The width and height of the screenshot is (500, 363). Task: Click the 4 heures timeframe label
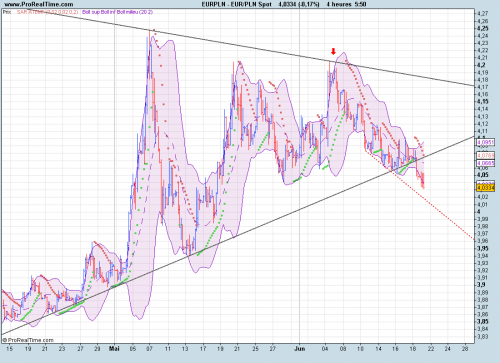tap(339, 4)
